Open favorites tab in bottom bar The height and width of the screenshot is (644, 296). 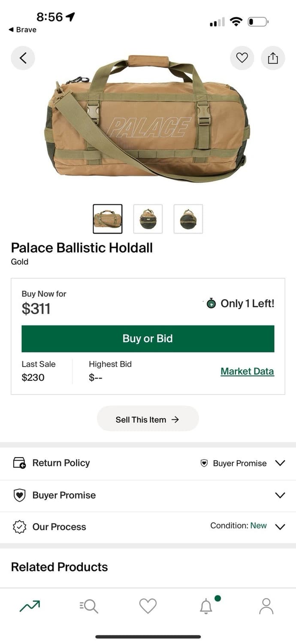(x=148, y=606)
